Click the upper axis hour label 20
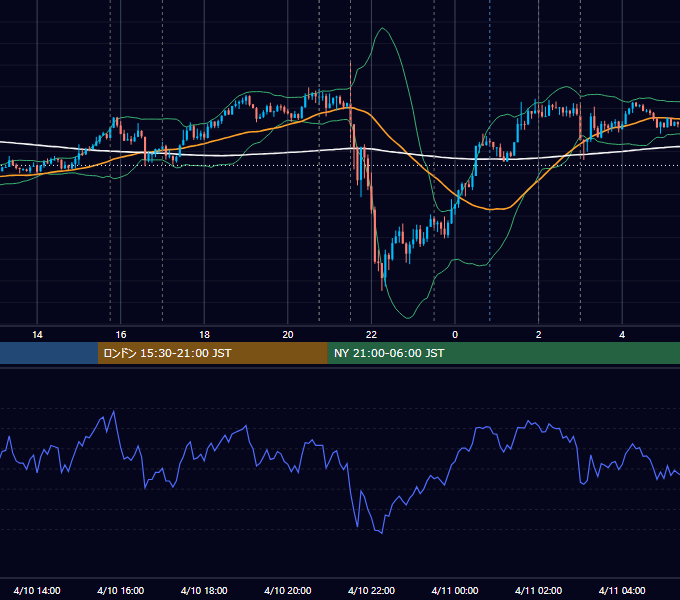The width and height of the screenshot is (680, 600). pos(288,335)
